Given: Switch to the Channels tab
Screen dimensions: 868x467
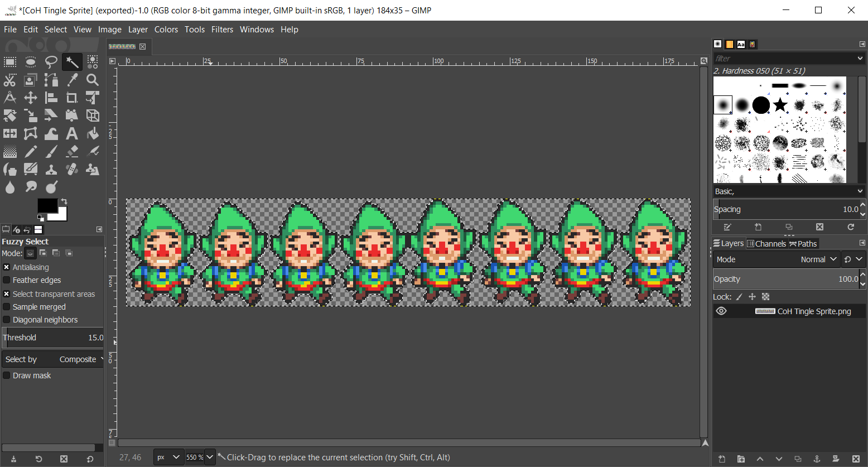Looking at the screenshot, I should (766, 243).
